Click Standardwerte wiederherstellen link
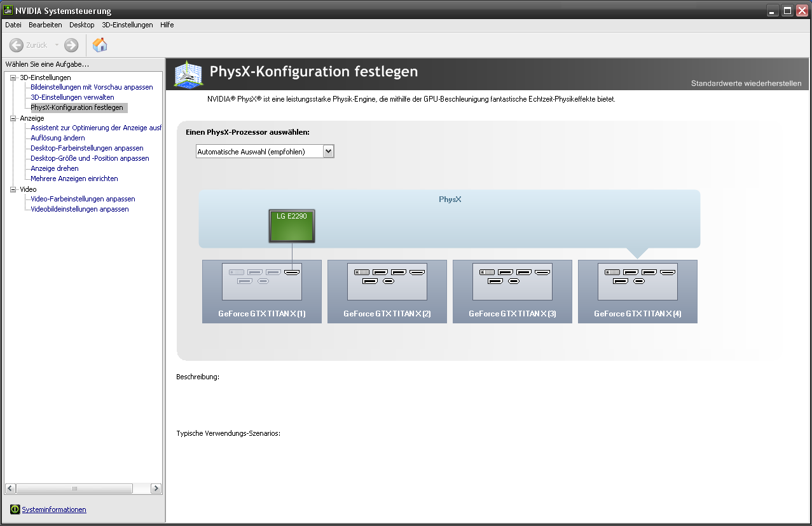Screen dimensions: 812x526 746,83
